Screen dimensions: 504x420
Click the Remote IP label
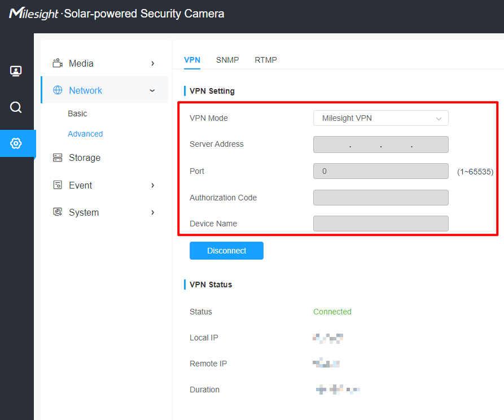point(208,364)
